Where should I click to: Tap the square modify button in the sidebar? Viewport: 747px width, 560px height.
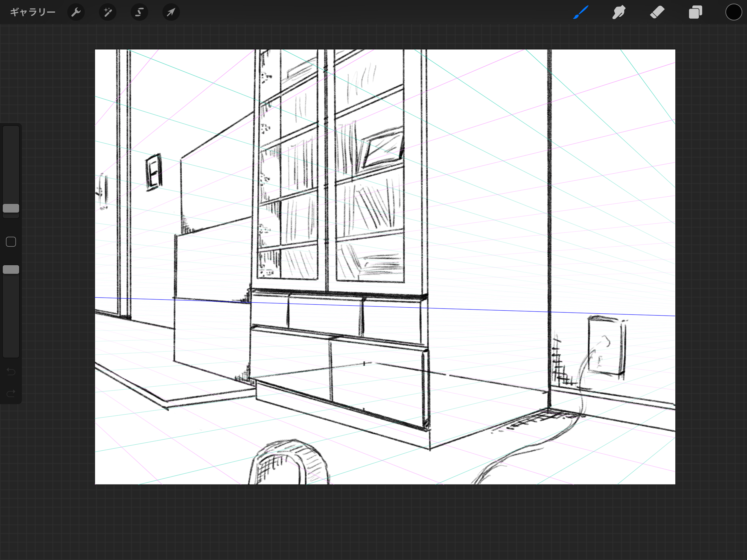[11, 242]
